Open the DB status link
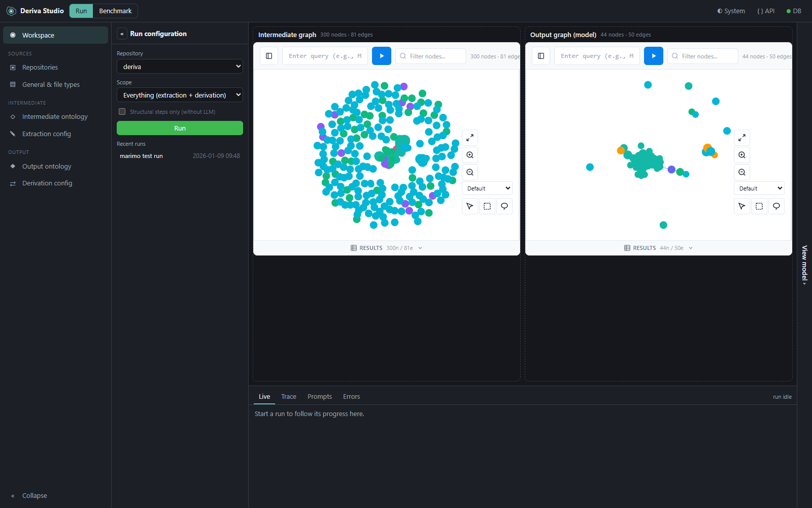This screenshot has height=508, width=812. [794, 11]
